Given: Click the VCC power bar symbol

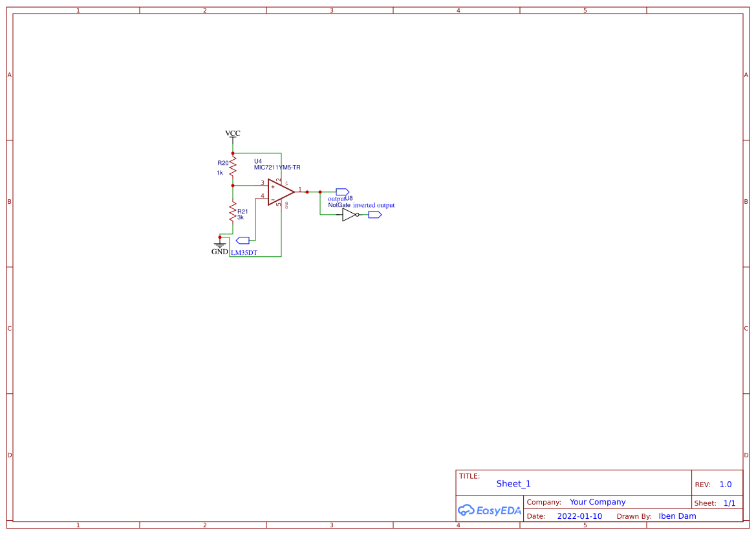Looking at the screenshot, I should [233, 140].
